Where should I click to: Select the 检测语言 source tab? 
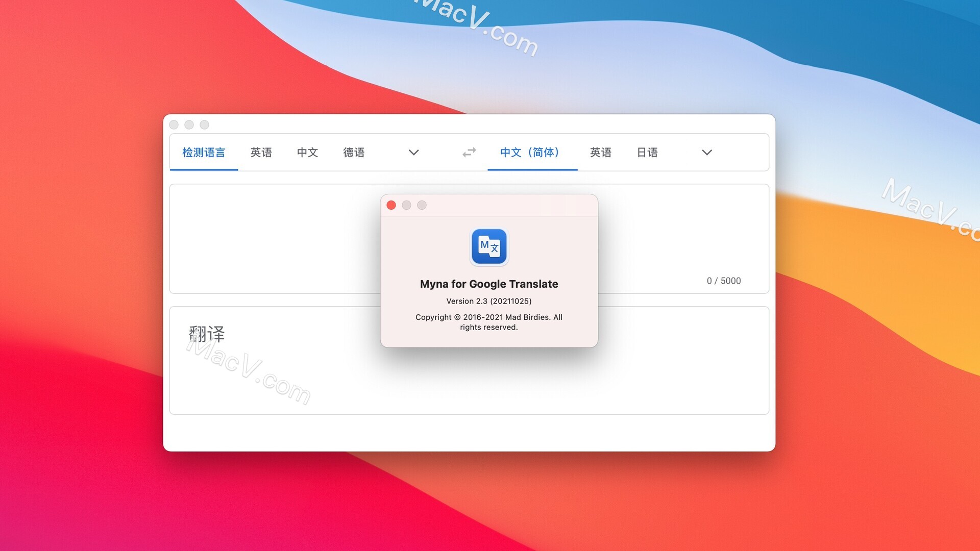pos(204,152)
